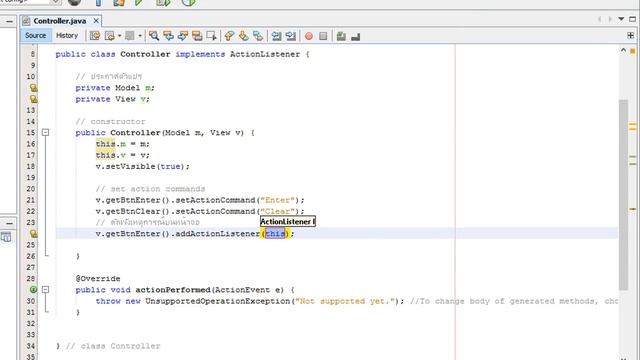Uncomment the selected code
Screen dimensions: 640x360
click(356, 36)
